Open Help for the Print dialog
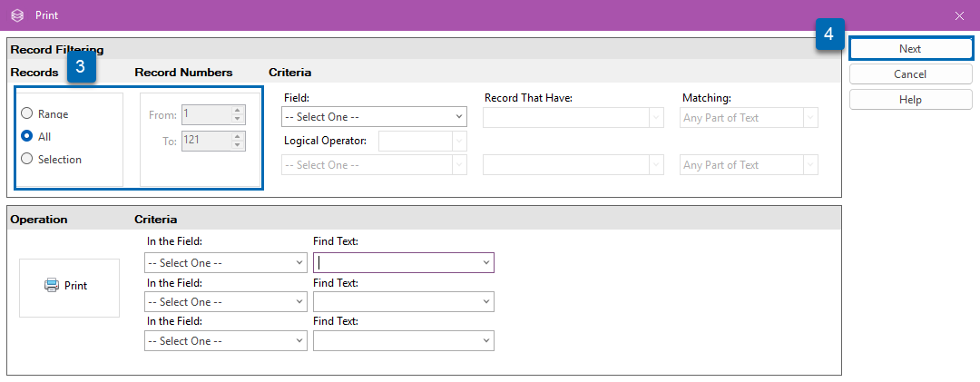The image size is (980, 382). pos(910,100)
